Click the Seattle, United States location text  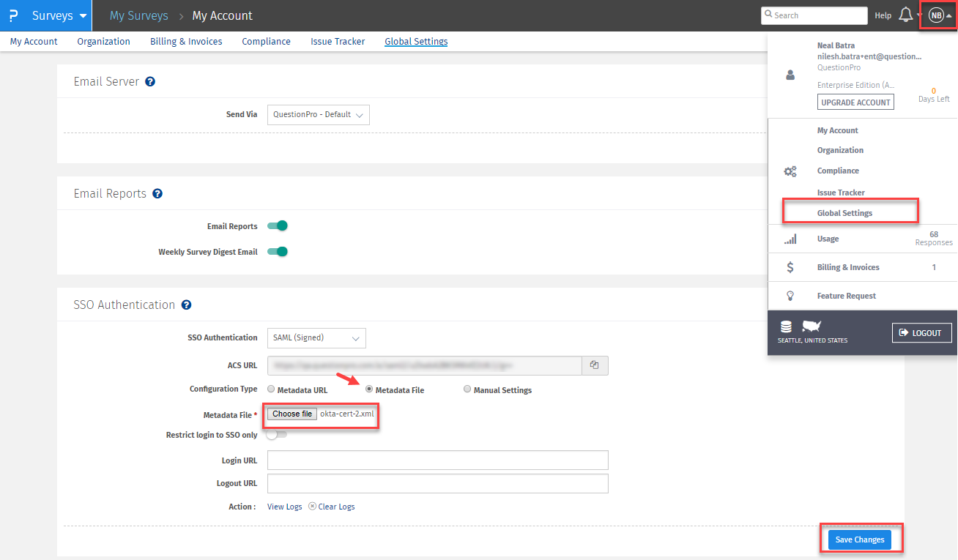point(813,341)
